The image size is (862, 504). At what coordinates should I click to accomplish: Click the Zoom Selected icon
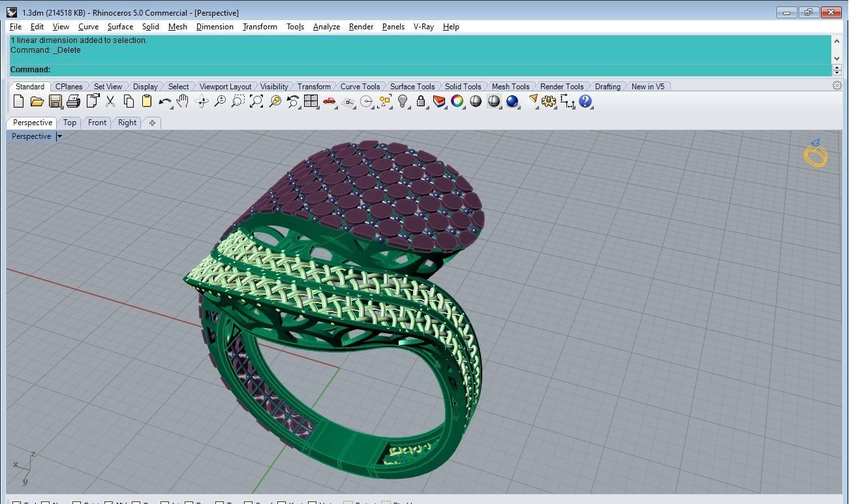tap(275, 101)
